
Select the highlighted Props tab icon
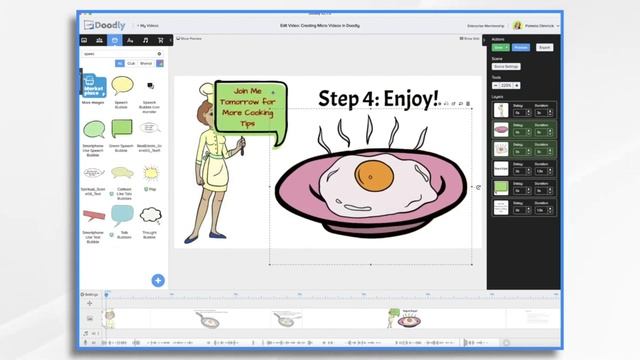(115, 40)
